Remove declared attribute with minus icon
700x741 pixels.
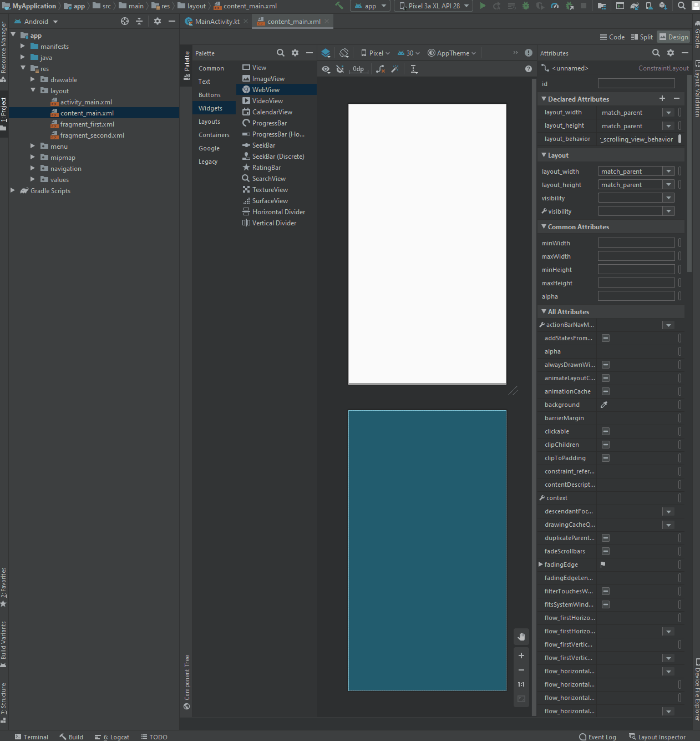click(677, 98)
